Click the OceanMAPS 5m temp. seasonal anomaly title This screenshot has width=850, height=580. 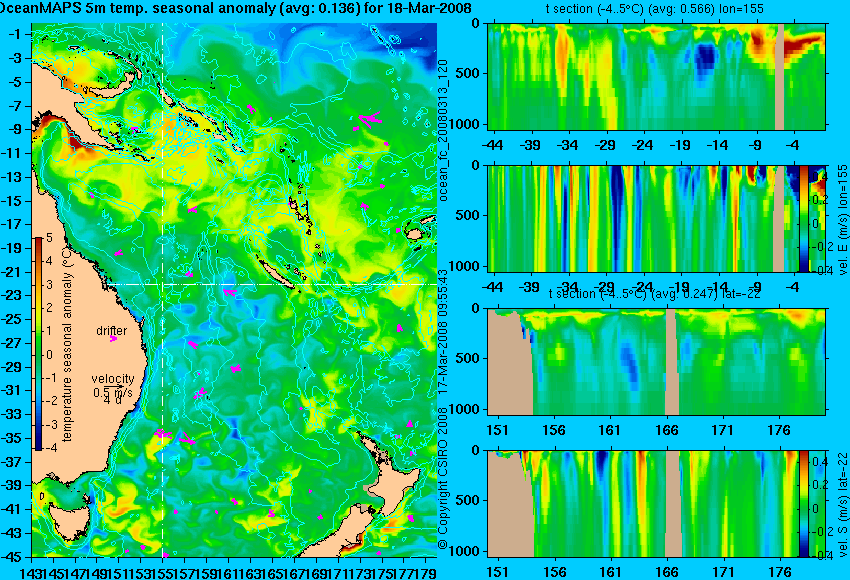(235, 8)
